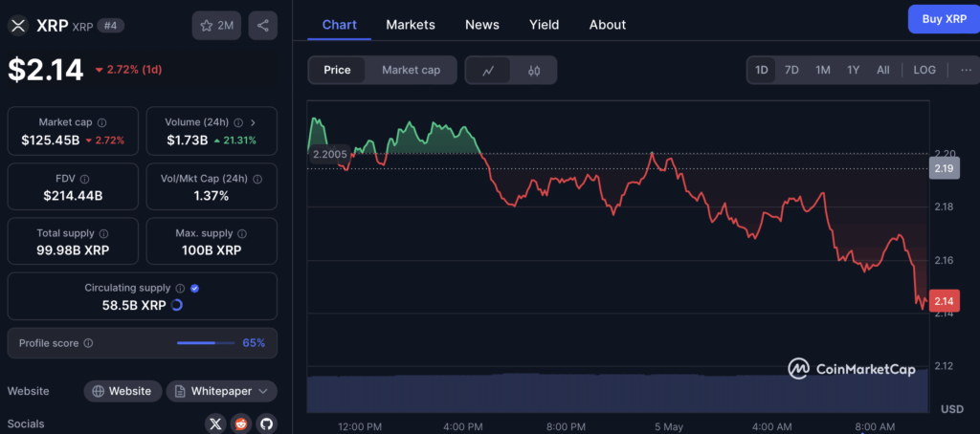This screenshot has width=980, height=434.
Task: Click the 5 May timeline label
Action: pyautogui.click(x=669, y=427)
